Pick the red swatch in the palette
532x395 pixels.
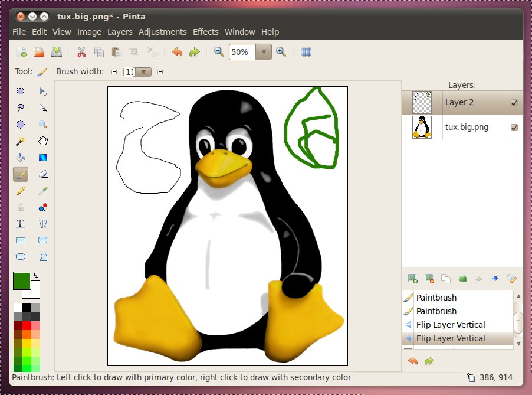[27, 325]
